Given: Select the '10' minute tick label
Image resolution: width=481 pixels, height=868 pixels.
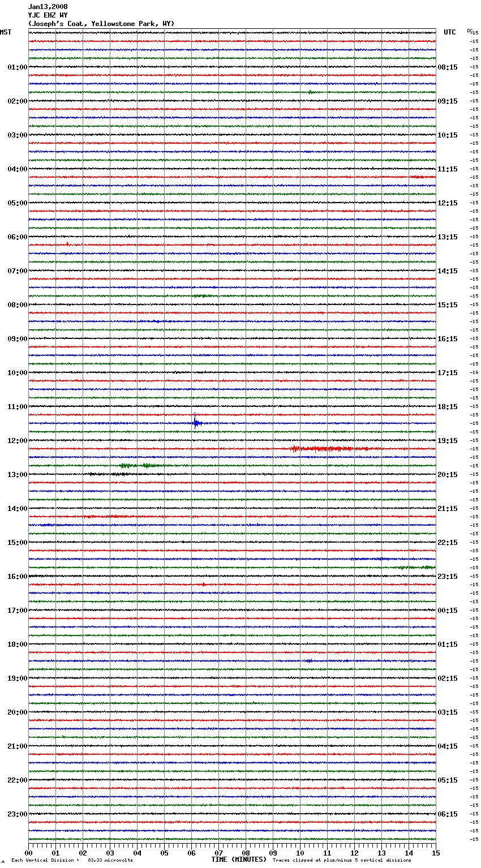Looking at the screenshot, I should click(x=300, y=853).
